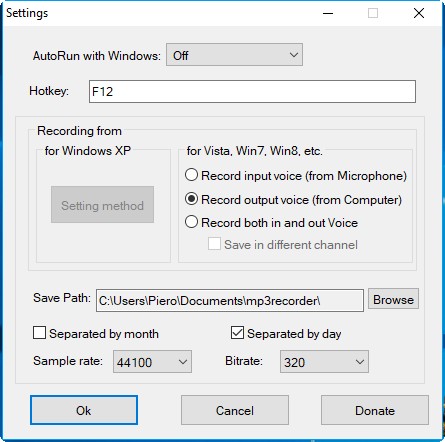The height and width of the screenshot is (442, 445).
Task: Click the Setting method button
Action: 102,205
